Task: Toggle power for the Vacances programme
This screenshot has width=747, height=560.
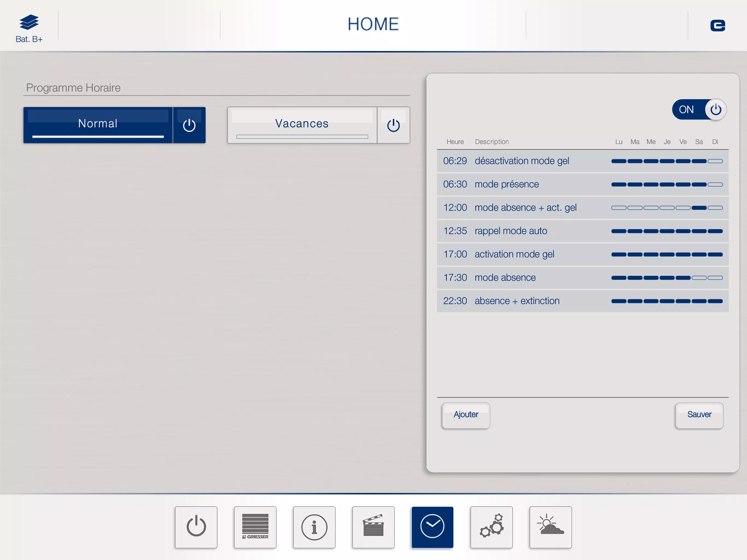Action: click(x=393, y=125)
